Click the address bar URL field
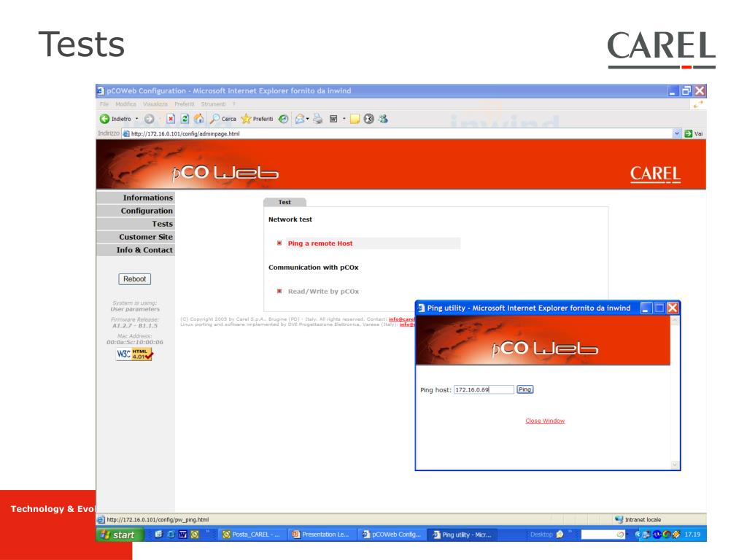 point(398,134)
